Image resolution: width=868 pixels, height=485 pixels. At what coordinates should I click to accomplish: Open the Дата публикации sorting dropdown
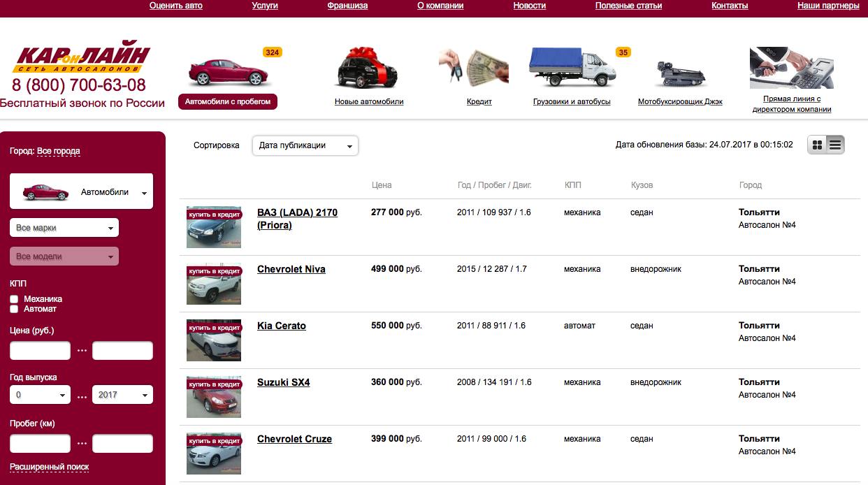[x=305, y=145]
